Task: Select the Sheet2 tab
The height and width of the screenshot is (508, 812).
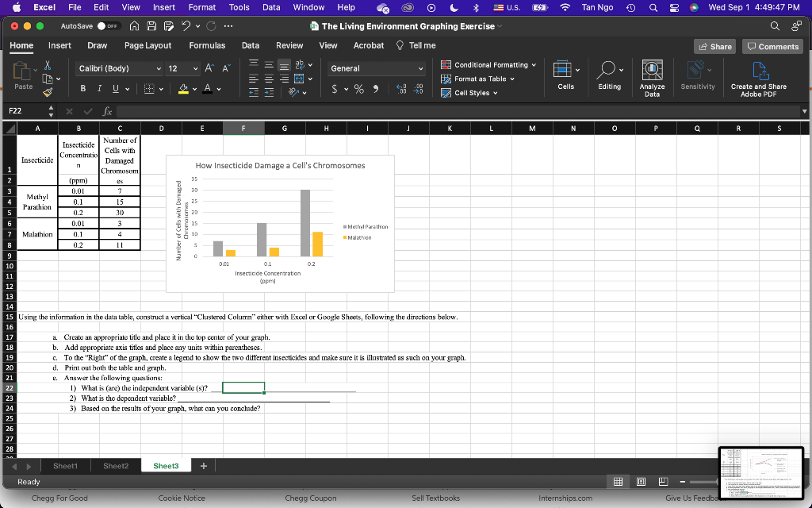Action: [115, 466]
